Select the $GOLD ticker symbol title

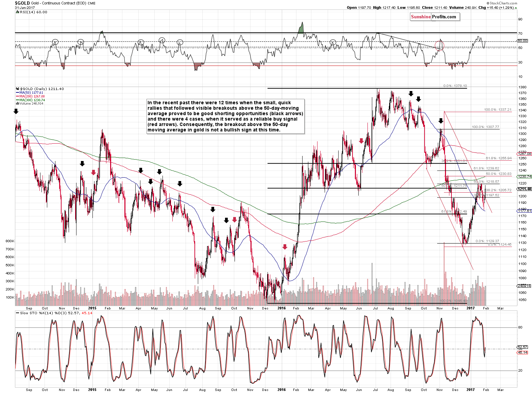pos(22,3)
